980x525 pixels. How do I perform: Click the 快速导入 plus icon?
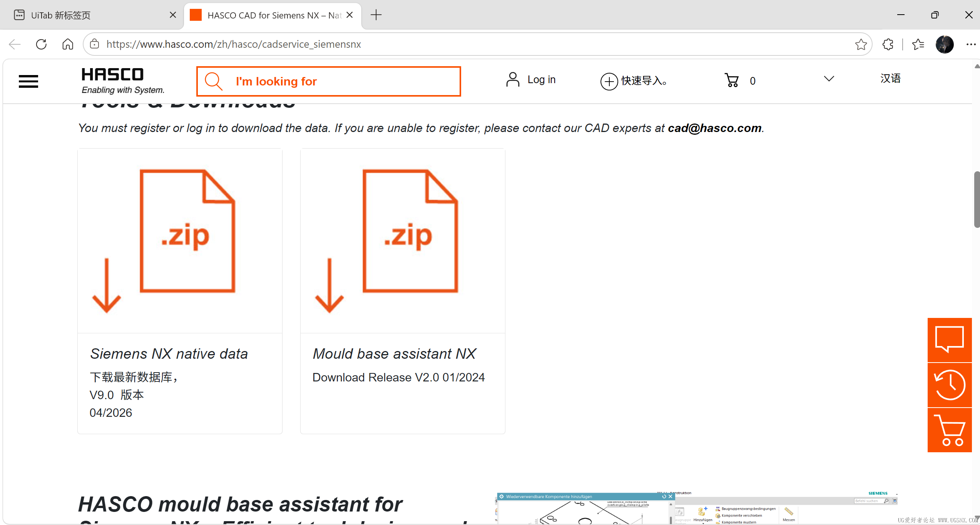pos(609,81)
